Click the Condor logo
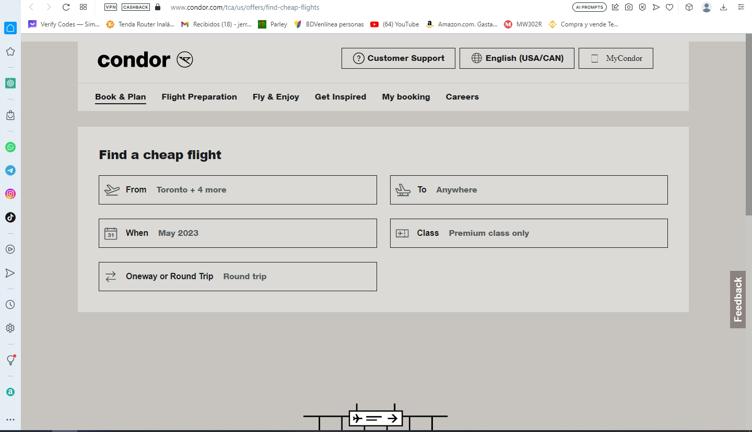The height and width of the screenshot is (432, 752). point(145,60)
